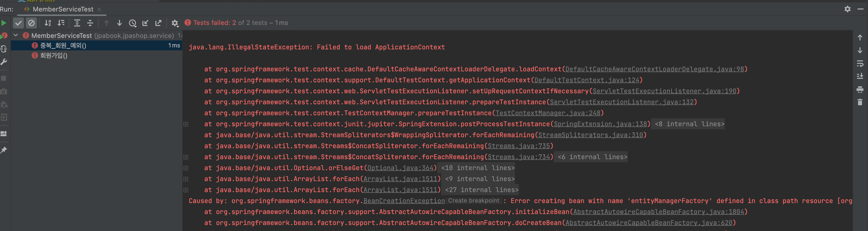Sort tests alphabetically
Image resolution: width=868 pixels, height=231 pixels.
tap(48, 23)
